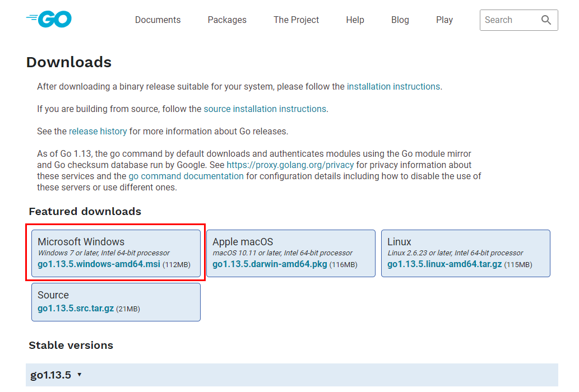Open the Packages page

pos(227,20)
